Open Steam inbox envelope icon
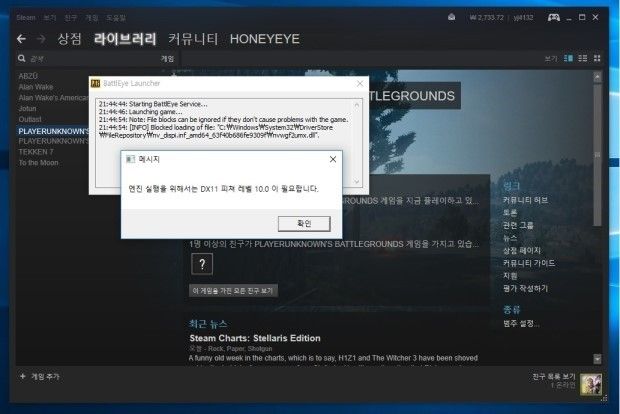The height and width of the screenshot is (414, 620). (451, 17)
